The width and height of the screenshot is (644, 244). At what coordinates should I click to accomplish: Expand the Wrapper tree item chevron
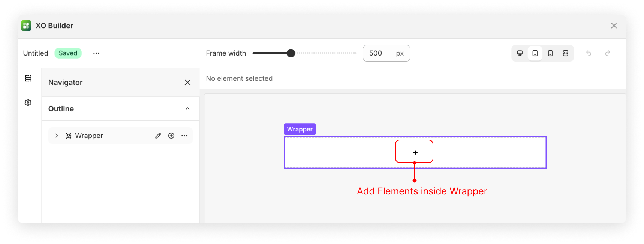coord(57,136)
